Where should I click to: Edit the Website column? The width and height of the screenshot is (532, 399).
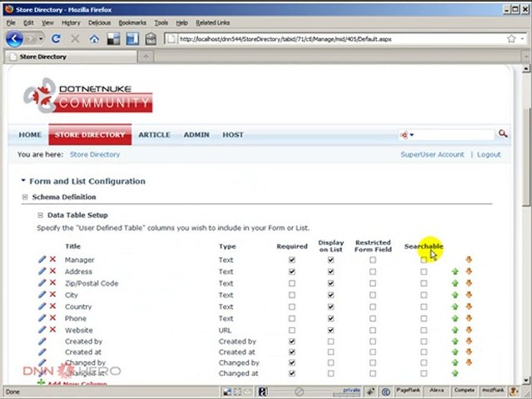click(42, 329)
